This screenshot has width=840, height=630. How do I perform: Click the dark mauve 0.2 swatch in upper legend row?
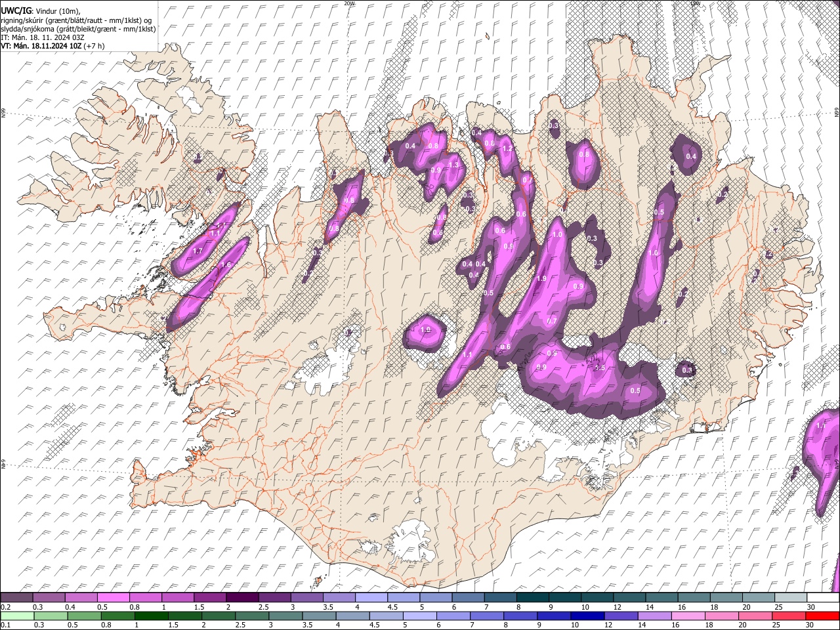pos(16,597)
